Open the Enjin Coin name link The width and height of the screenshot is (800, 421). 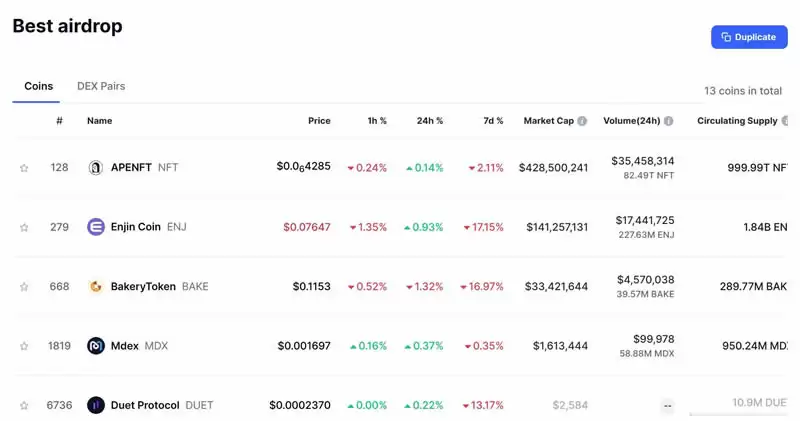point(135,227)
